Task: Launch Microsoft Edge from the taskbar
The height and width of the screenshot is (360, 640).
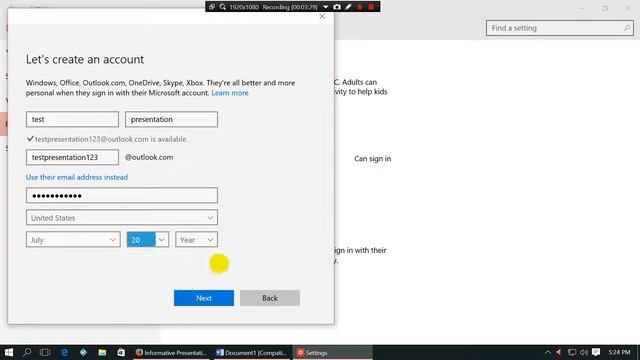Action: click(x=64, y=352)
